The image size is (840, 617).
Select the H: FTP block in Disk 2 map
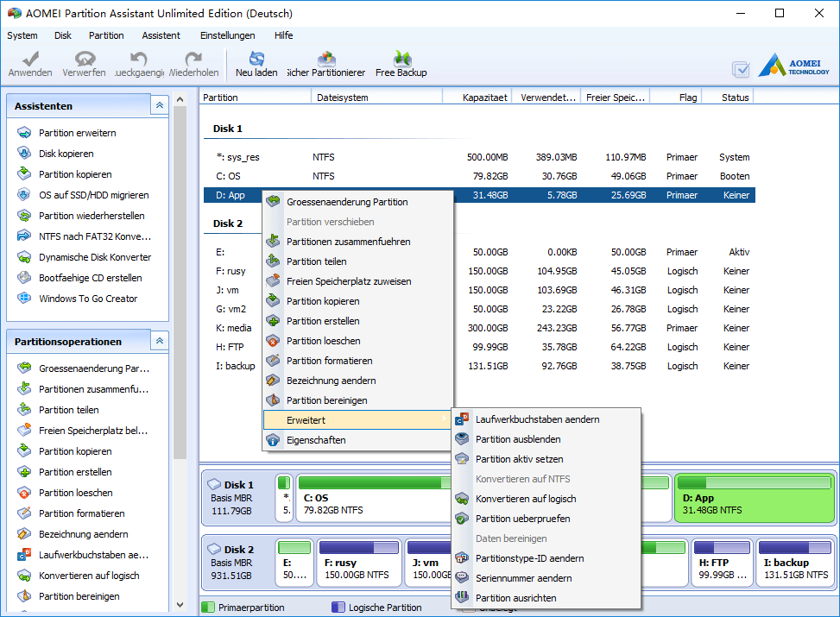click(722, 563)
